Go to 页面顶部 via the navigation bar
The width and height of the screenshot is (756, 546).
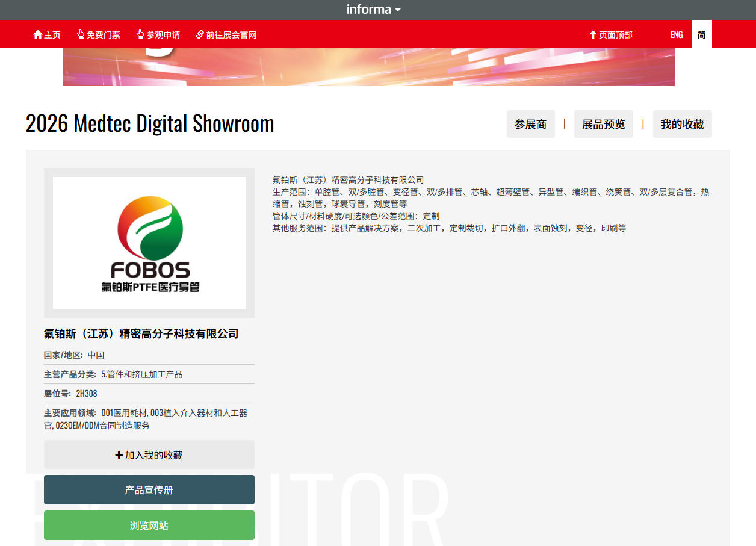pos(610,35)
